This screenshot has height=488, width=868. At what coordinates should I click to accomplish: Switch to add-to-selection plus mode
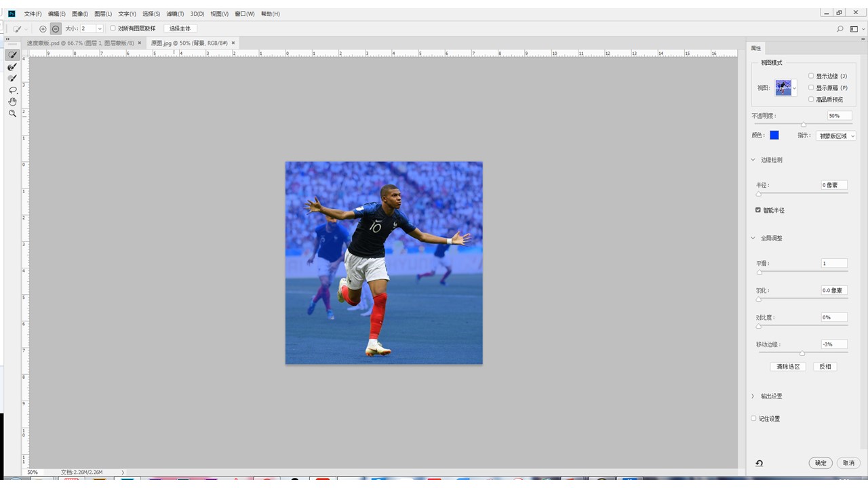click(43, 28)
